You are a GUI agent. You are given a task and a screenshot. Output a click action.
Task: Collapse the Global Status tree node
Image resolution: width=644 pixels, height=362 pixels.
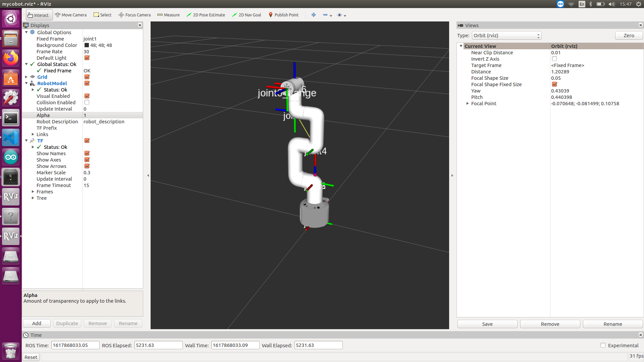coord(26,64)
